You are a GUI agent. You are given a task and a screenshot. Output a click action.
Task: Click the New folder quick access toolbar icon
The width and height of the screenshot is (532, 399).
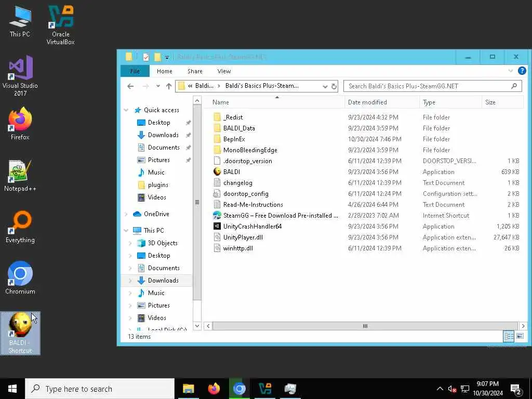[157, 57]
